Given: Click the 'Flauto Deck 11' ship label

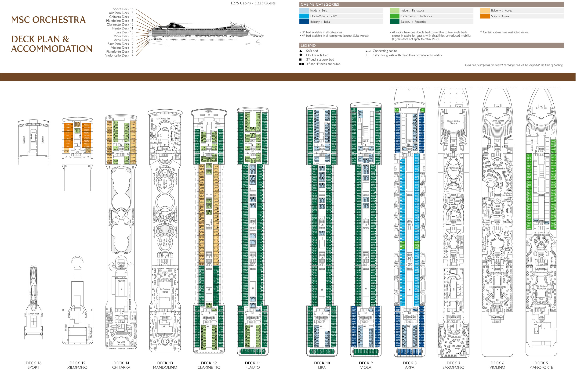Looking at the screenshot, I should pyautogui.click(x=123, y=28).
